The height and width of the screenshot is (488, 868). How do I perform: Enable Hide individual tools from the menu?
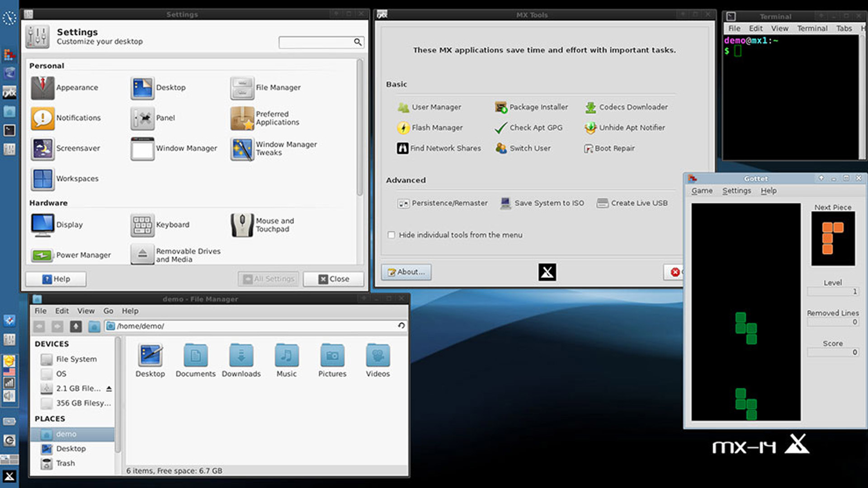392,235
